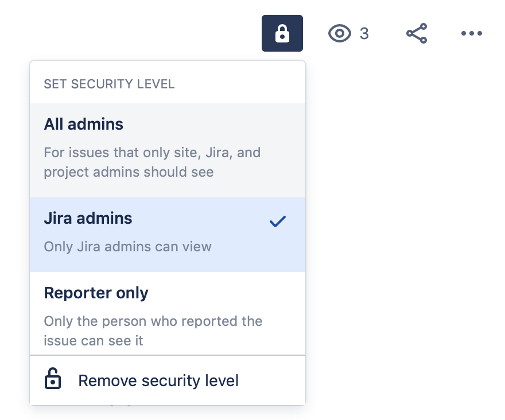505x420 pixels.
Task: Click the blue checkmark beside Jira admins
Action: (x=278, y=221)
